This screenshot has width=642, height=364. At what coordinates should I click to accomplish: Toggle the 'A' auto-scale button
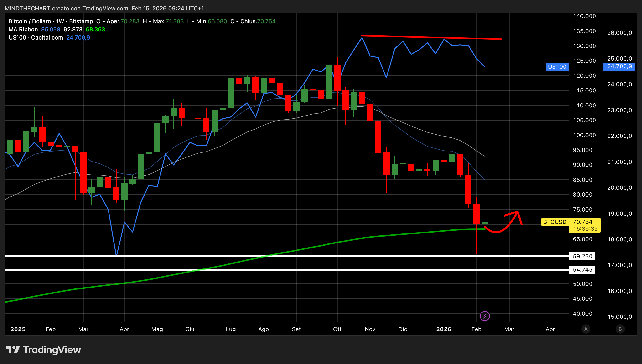[586, 329]
